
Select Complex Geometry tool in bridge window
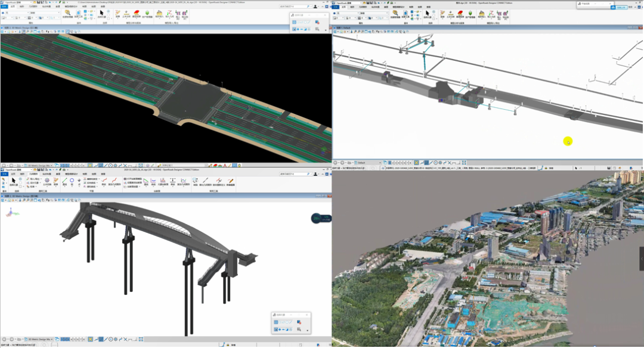[x=114, y=180]
